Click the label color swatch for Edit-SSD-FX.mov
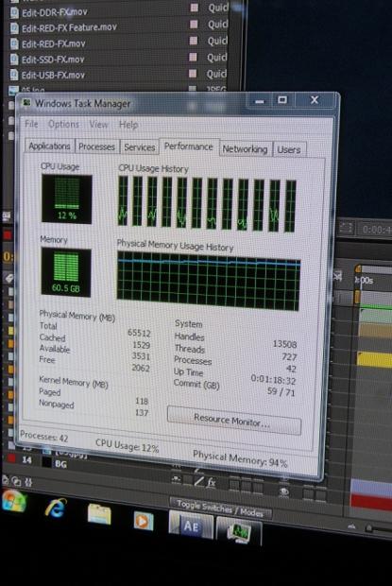This screenshot has width=392, height=586. pyautogui.click(x=193, y=57)
